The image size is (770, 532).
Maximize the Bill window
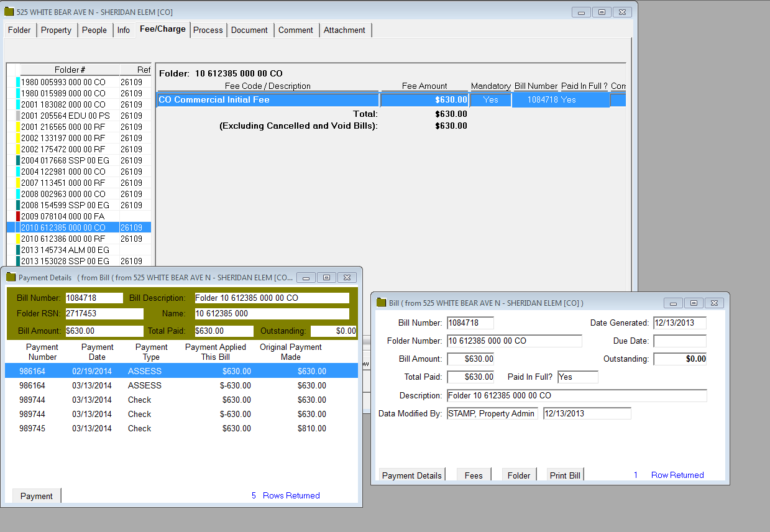694,303
